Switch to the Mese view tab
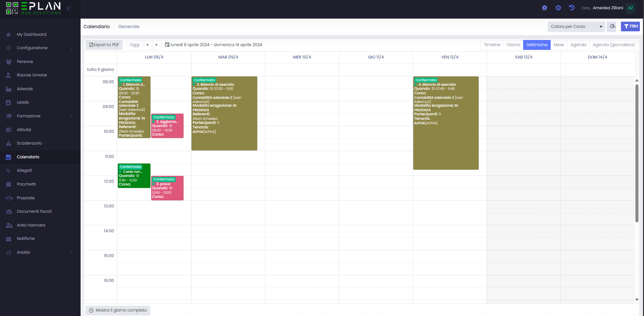Viewport: 644px width, 316px height. click(559, 45)
